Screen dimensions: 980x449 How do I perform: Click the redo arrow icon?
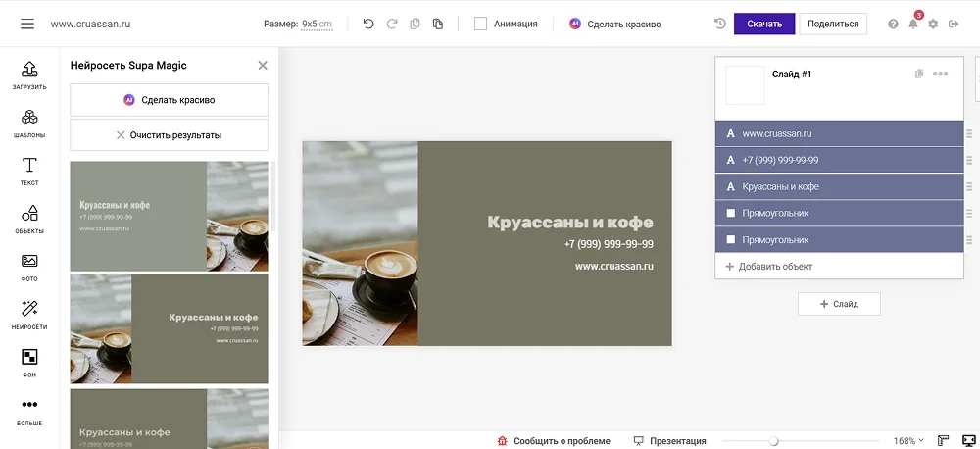click(392, 24)
